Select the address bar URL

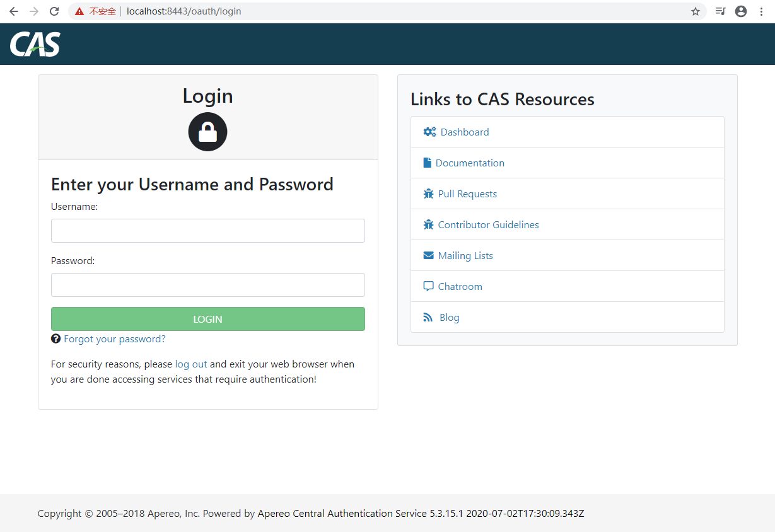pyautogui.click(x=184, y=11)
